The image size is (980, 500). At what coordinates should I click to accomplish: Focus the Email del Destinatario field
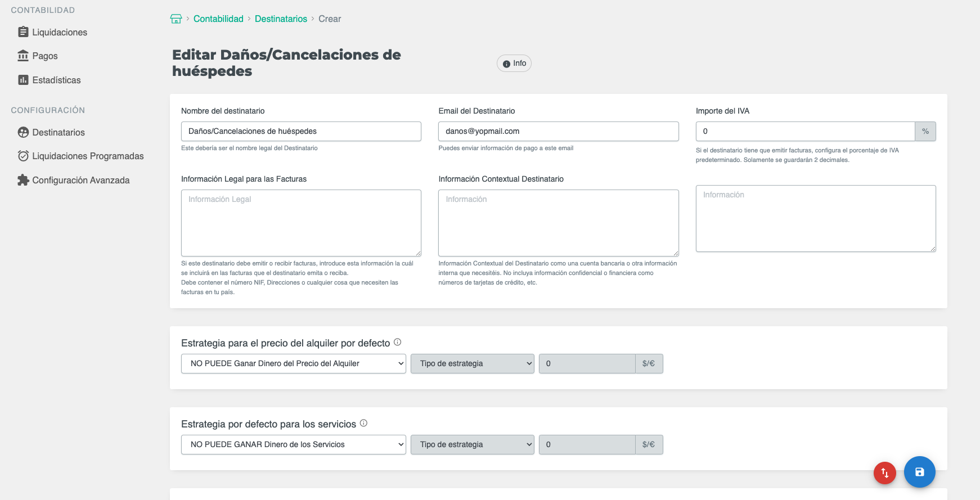(x=558, y=132)
